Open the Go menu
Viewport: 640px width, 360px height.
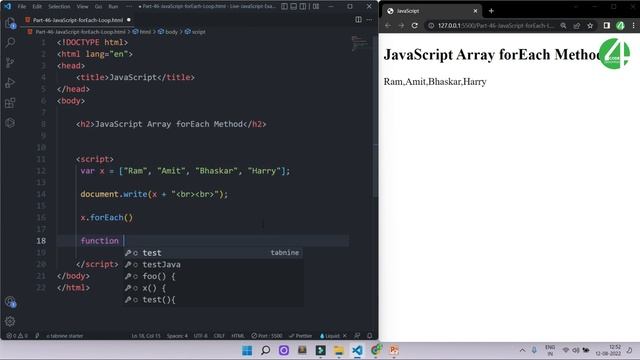98,7
